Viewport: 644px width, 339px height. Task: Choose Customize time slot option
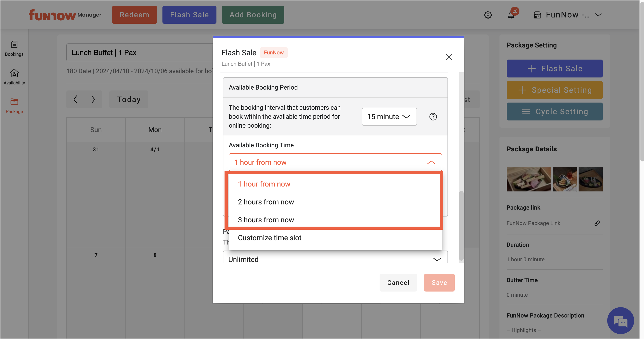270,238
